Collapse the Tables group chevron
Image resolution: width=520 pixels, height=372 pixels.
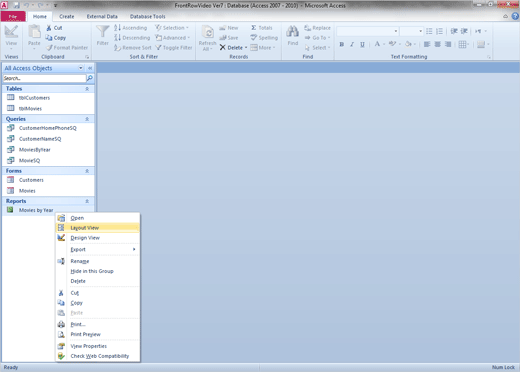click(87, 89)
